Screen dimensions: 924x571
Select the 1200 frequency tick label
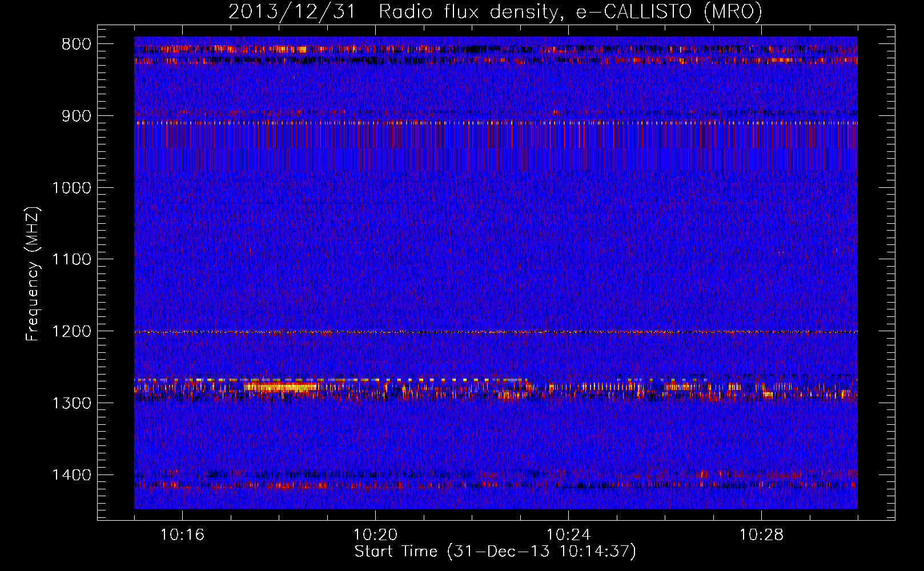click(71, 332)
